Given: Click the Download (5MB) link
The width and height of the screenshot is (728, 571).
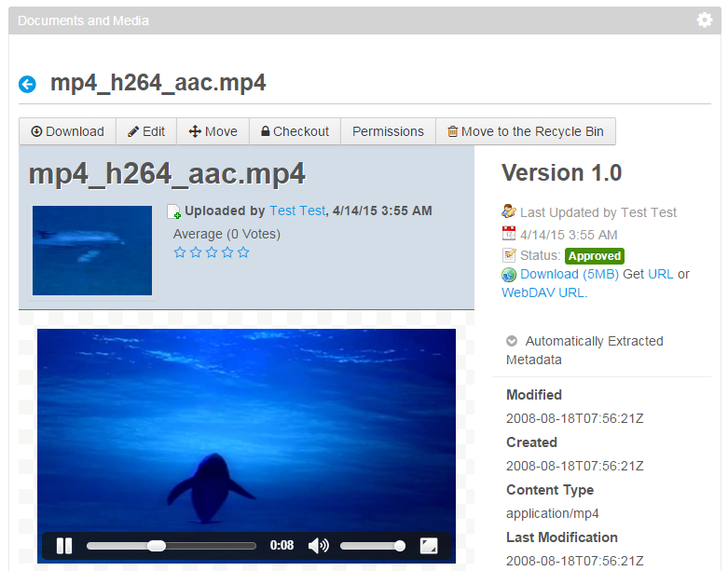Looking at the screenshot, I should (x=570, y=274).
